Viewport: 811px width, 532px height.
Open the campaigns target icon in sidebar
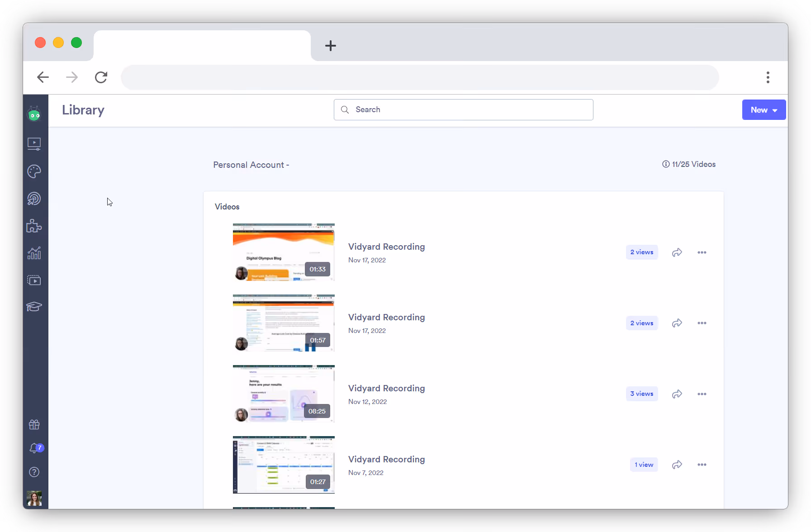click(34, 198)
